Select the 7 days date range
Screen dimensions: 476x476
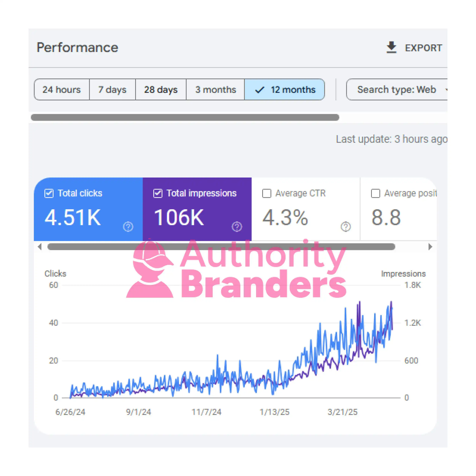tap(112, 89)
